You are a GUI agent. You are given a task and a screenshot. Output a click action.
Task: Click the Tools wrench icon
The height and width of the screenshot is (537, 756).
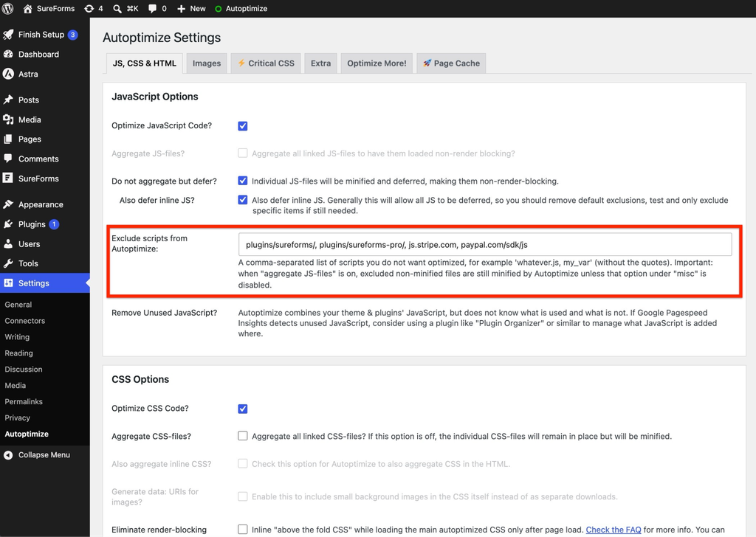tap(8, 263)
